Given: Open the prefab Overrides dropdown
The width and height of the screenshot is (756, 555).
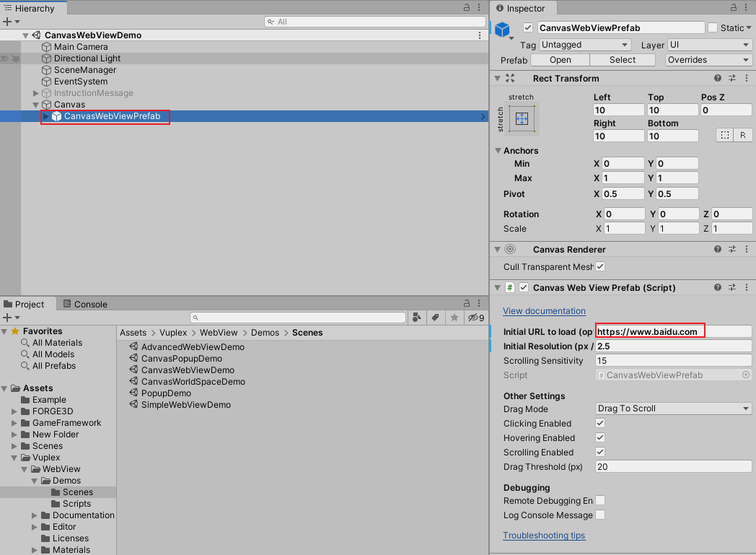Looking at the screenshot, I should tap(708, 60).
